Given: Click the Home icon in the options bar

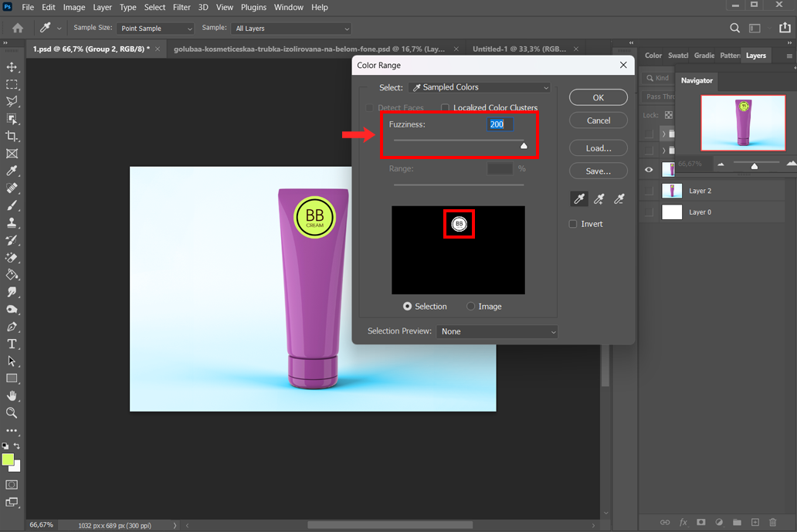Looking at the screenshot, I should coord(18,28).
